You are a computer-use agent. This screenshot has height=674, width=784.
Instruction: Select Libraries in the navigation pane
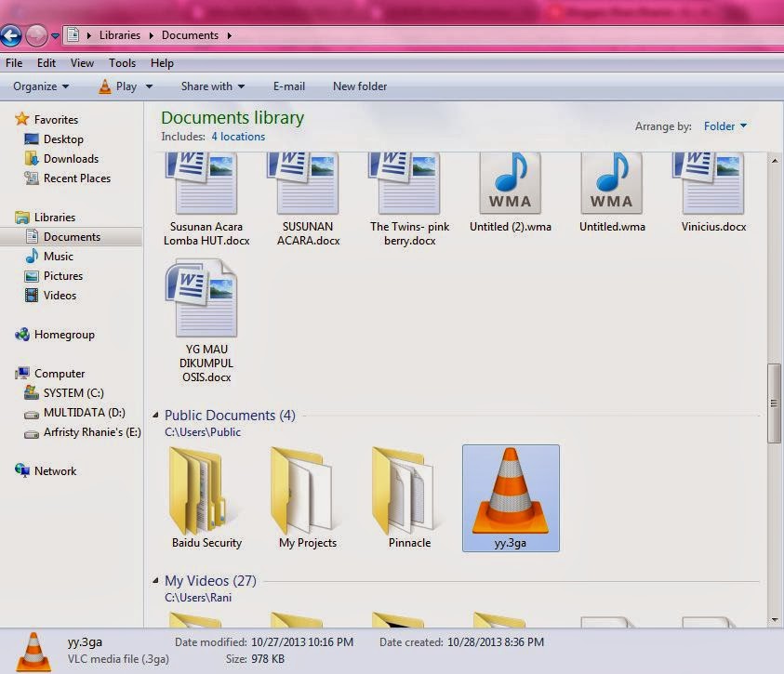coord(45,218)
